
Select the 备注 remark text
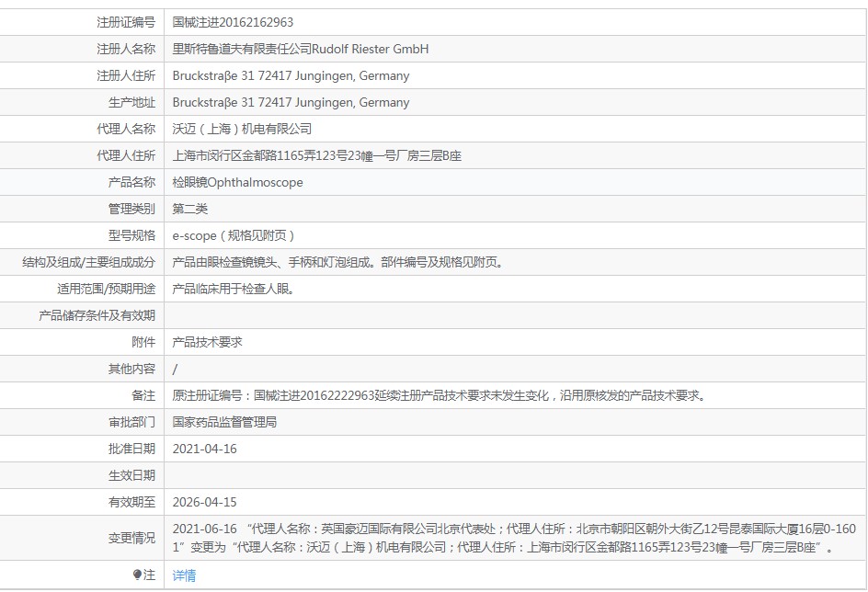pyautogui.click(x=439, y=395)
